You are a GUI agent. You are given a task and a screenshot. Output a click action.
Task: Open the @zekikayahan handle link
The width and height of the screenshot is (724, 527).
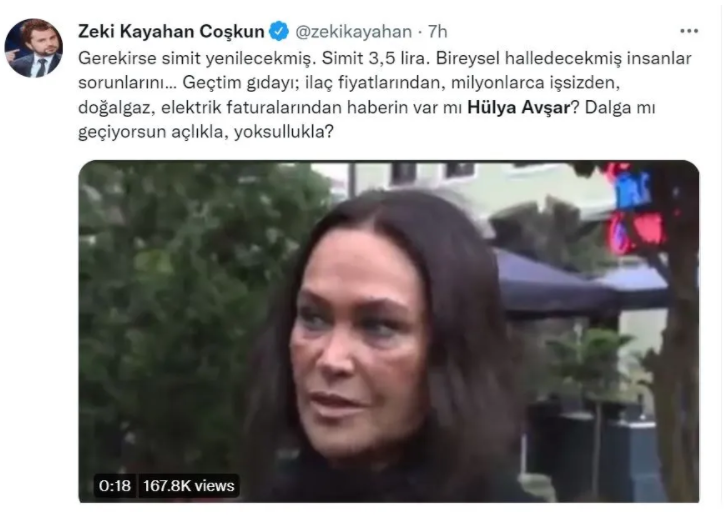353,31
